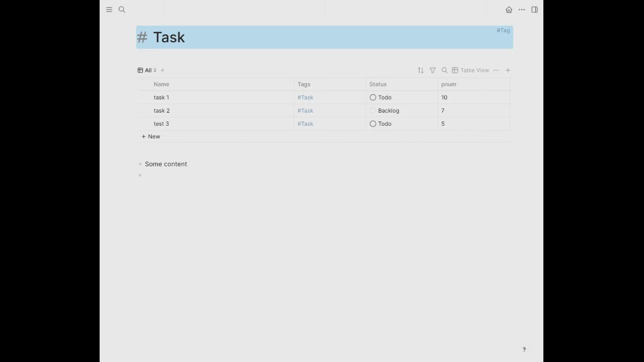Add a new view next to All tab
Screen dimensions: 644x362
[x=163, y=70]
